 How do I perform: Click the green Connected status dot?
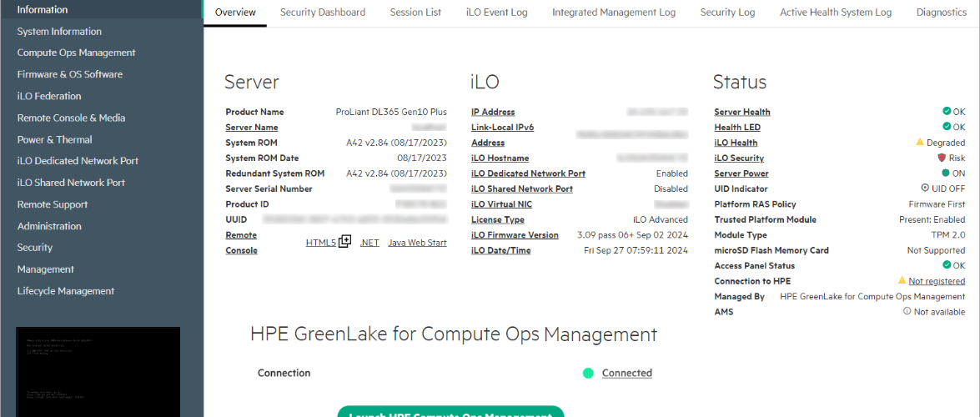coord(587,374)
